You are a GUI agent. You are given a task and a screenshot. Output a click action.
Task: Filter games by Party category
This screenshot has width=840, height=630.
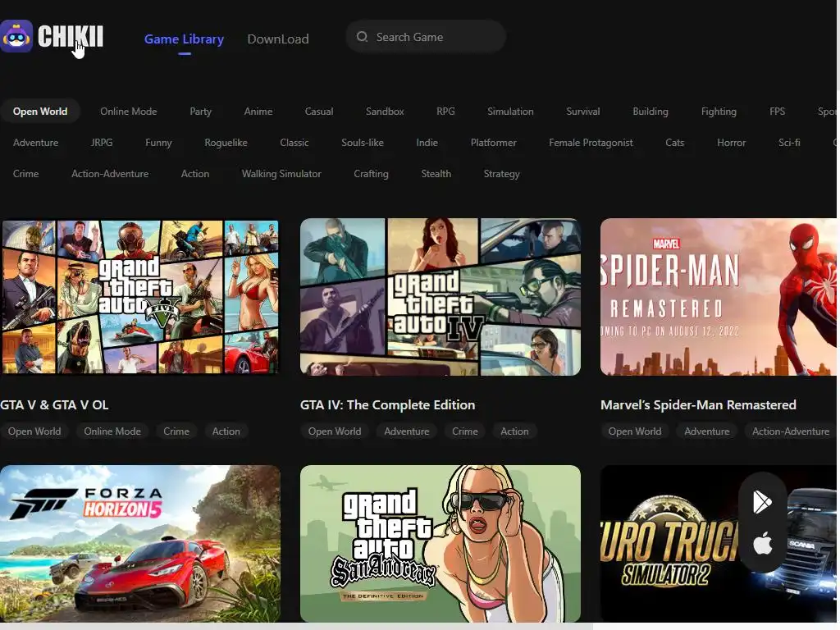200,112
